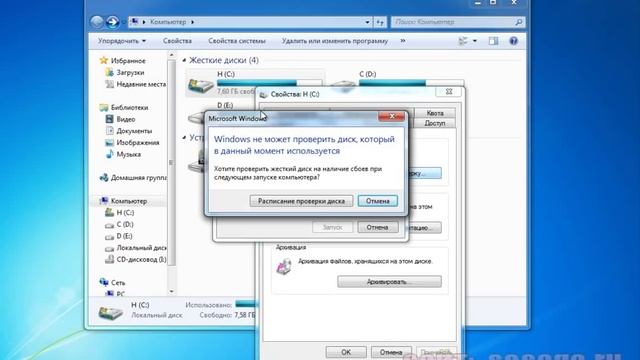Click the archive icon in Архивация section
This screenshot has width=640, height=360.
(284, 267)
